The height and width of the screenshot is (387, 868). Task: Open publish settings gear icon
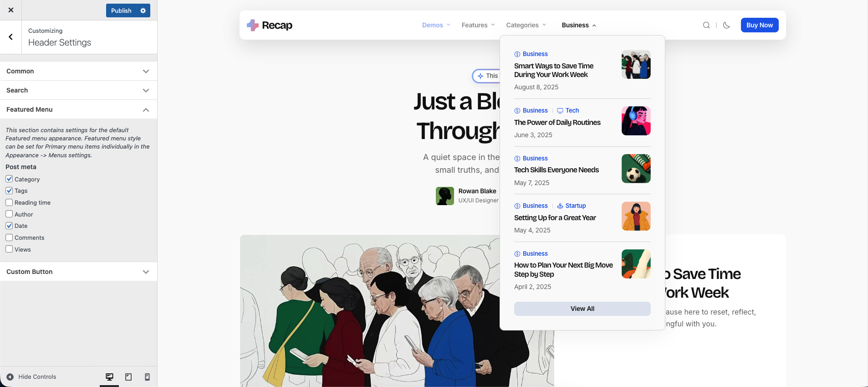(x=143, y=10)
